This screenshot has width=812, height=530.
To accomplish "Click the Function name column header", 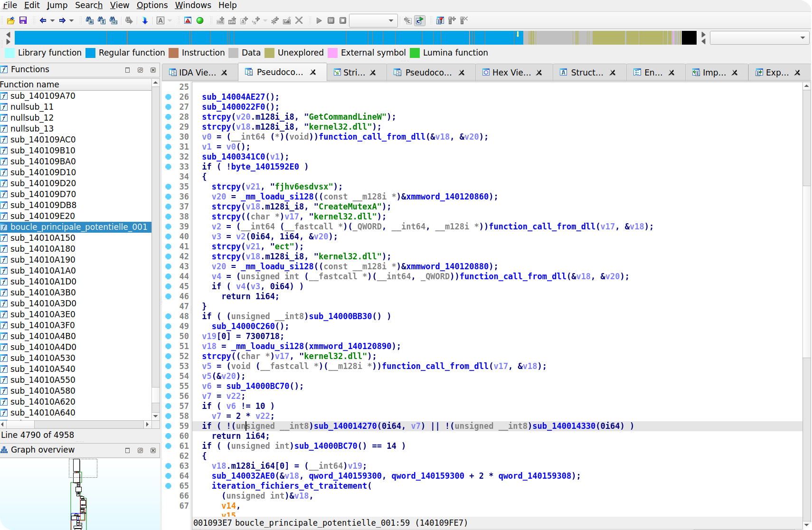I will 76,85.
